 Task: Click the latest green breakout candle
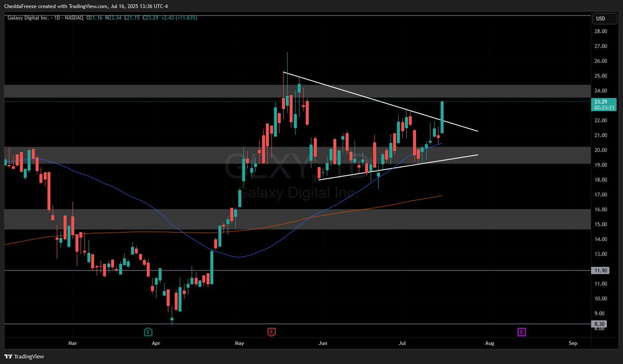[442, 117]
